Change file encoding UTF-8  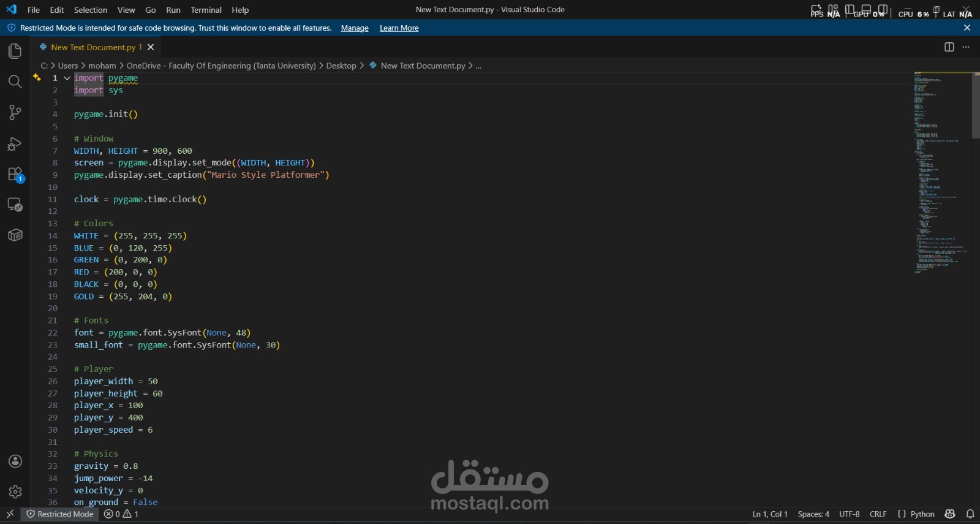click(850, 514)
